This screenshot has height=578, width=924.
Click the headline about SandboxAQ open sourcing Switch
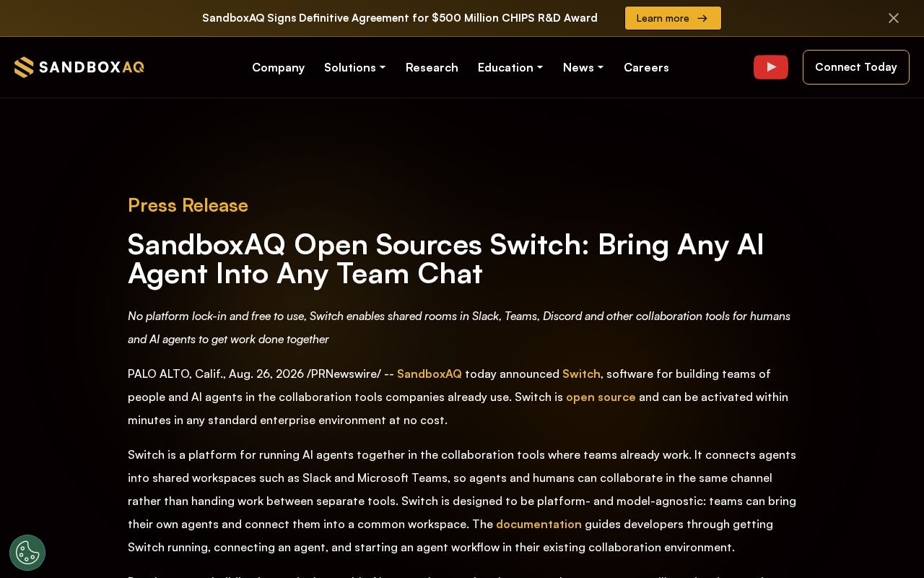coord(446,259)
